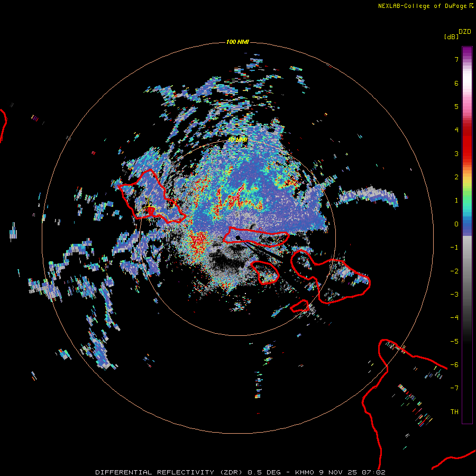Click the colorbar label 3

click(456, 153)
